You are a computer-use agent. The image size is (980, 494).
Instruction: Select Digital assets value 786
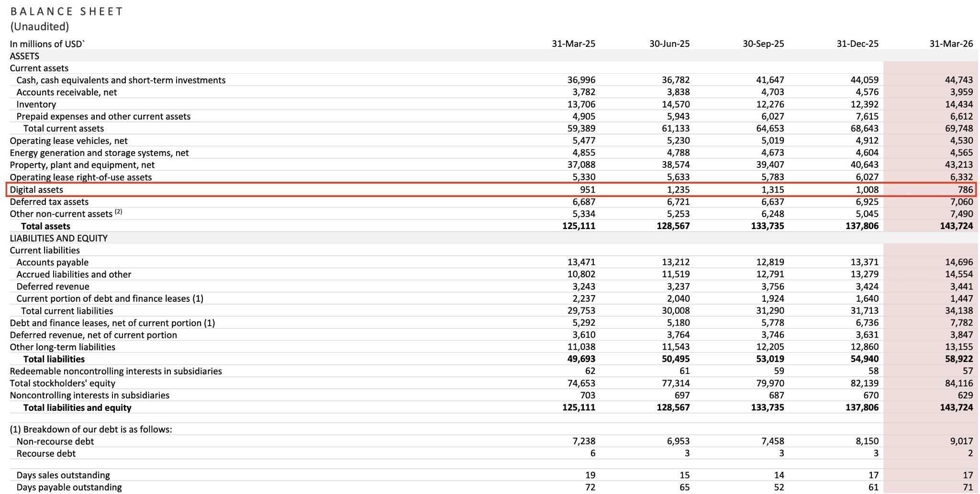[x=965, y=190]
